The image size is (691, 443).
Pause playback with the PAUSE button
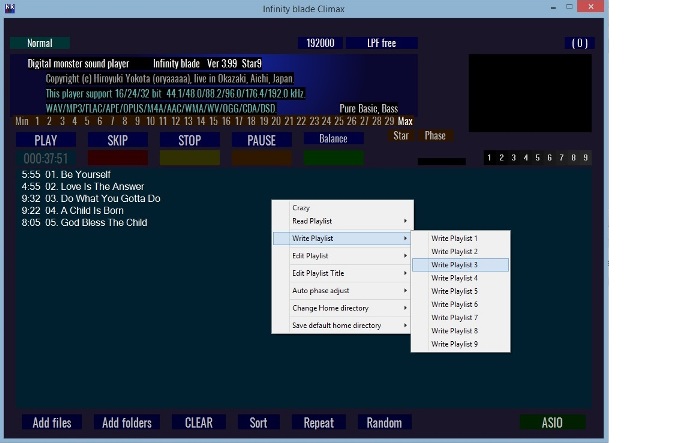tap(261, 140)
